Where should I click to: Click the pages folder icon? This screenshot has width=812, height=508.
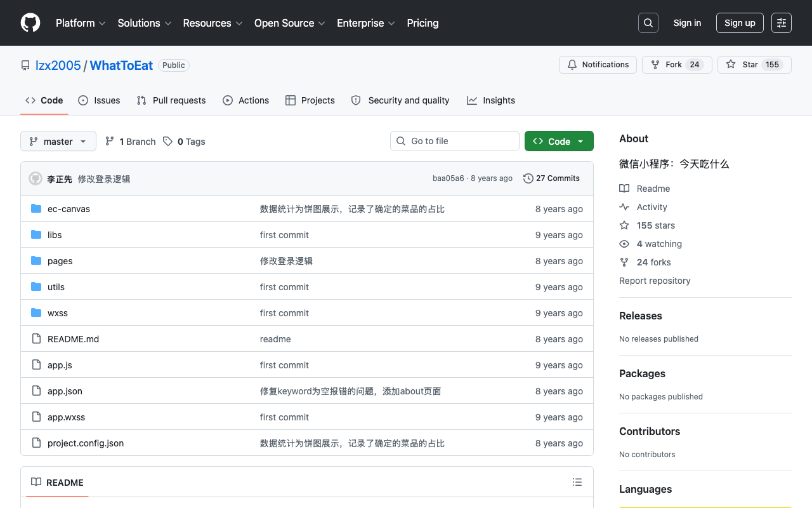pos(36,261)
